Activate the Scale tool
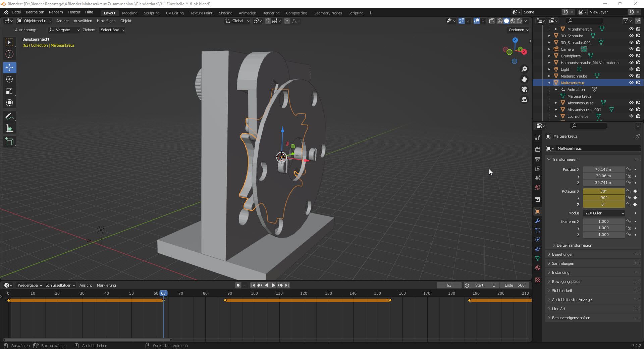644x349 pixels. (x=9, y=91)
